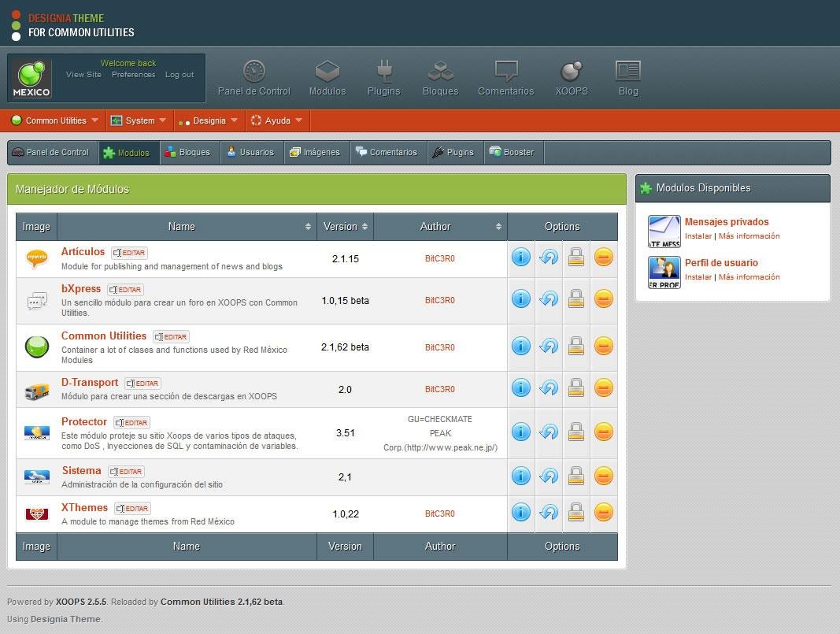
Task: Open the lock icon for Common Utilities module
Action: [575, 347]
